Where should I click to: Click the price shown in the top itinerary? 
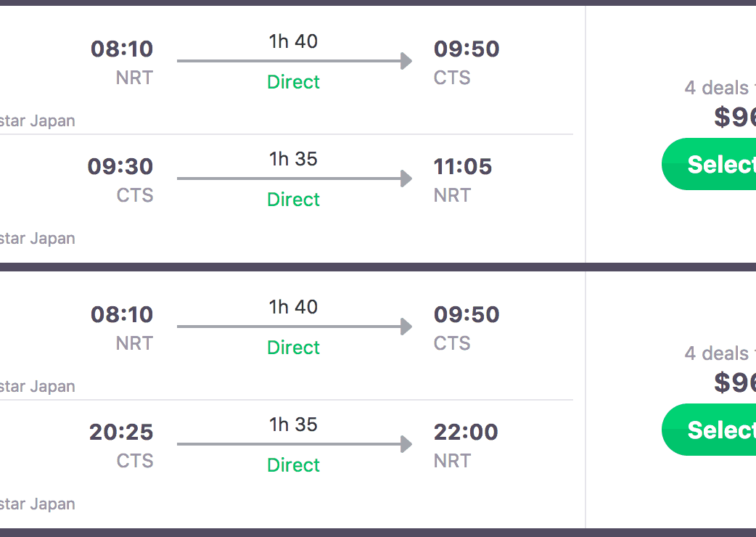[x=734, y=116]
